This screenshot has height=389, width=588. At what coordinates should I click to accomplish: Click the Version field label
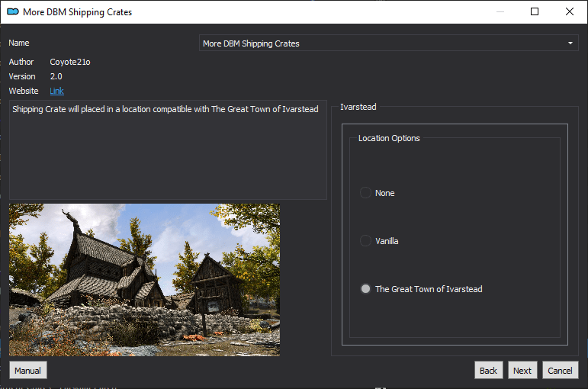click(x=22, y=76)
